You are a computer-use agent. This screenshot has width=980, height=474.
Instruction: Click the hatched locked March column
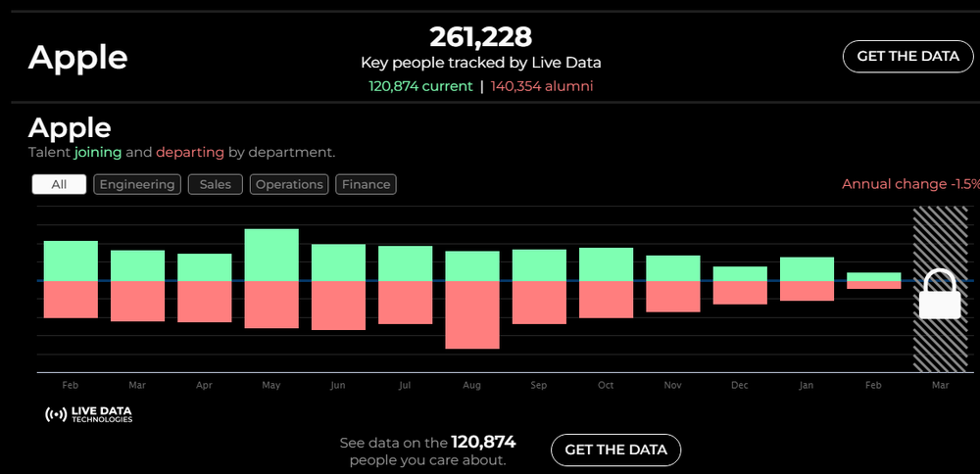(x=940, y=289)
